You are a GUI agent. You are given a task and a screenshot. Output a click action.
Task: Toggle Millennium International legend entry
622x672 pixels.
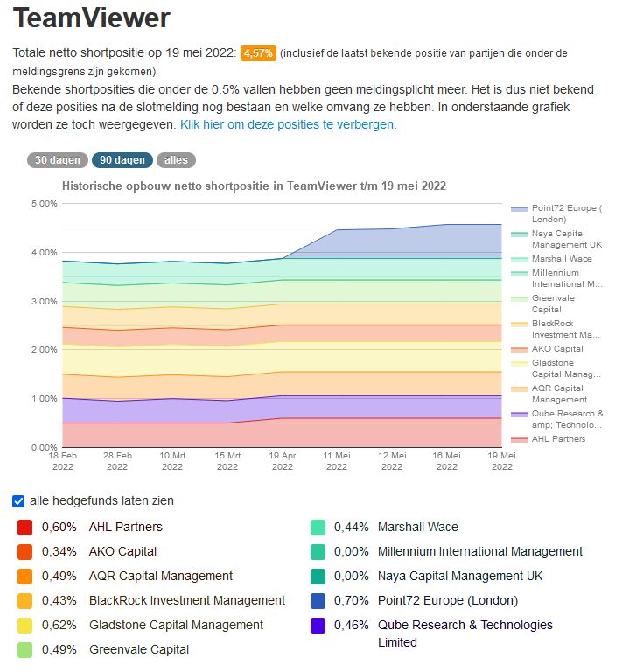click(x=557, y=278)
